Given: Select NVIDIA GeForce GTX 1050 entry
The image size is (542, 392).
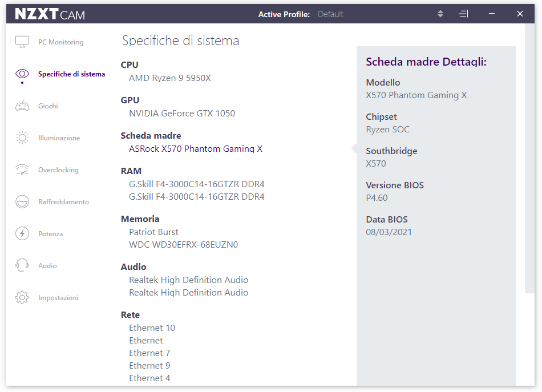Looking at the screenshot, I should point(182,114).
